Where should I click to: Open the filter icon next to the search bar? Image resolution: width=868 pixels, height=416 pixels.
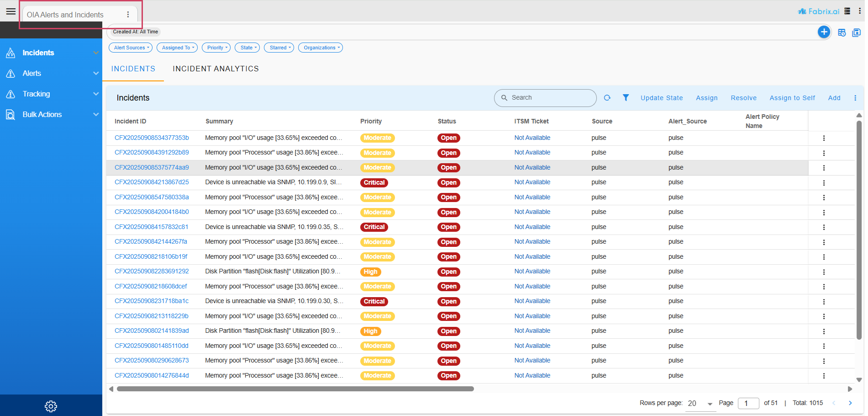click(626, 98)
